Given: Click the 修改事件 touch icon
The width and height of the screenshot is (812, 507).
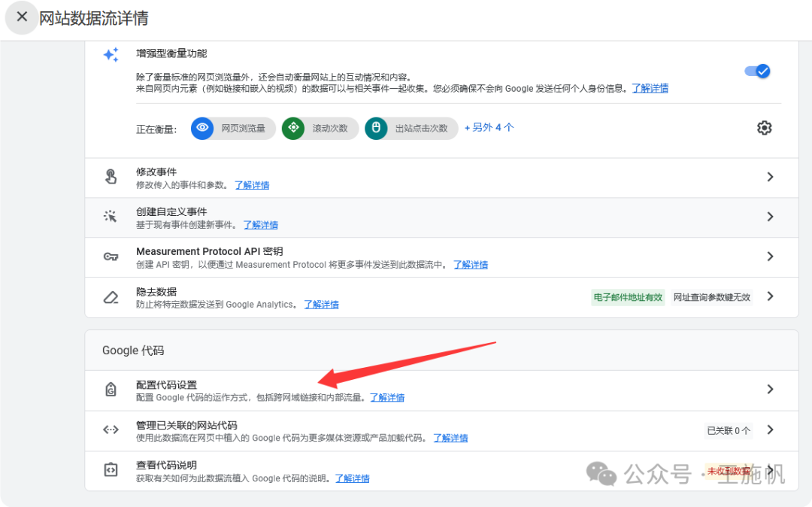Looking at the screenshot, I should point(111,177).
